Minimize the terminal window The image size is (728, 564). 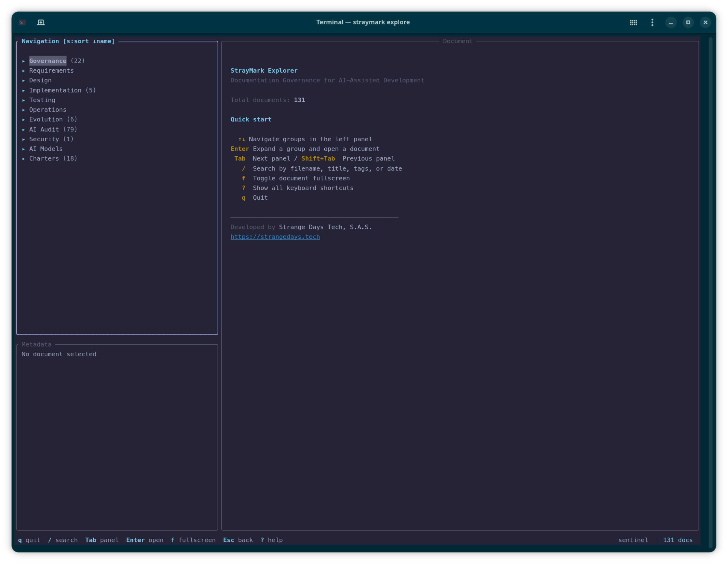point(671,22)
